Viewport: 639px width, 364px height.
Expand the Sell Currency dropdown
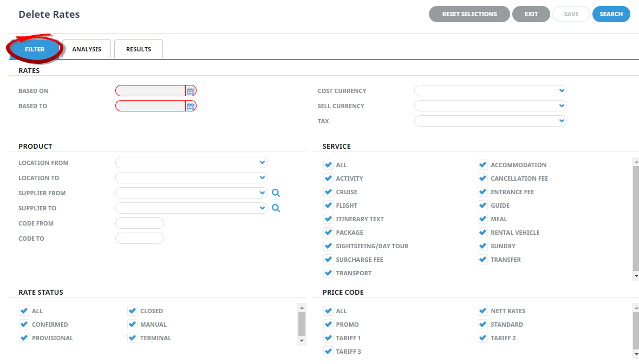pos(490,106)
